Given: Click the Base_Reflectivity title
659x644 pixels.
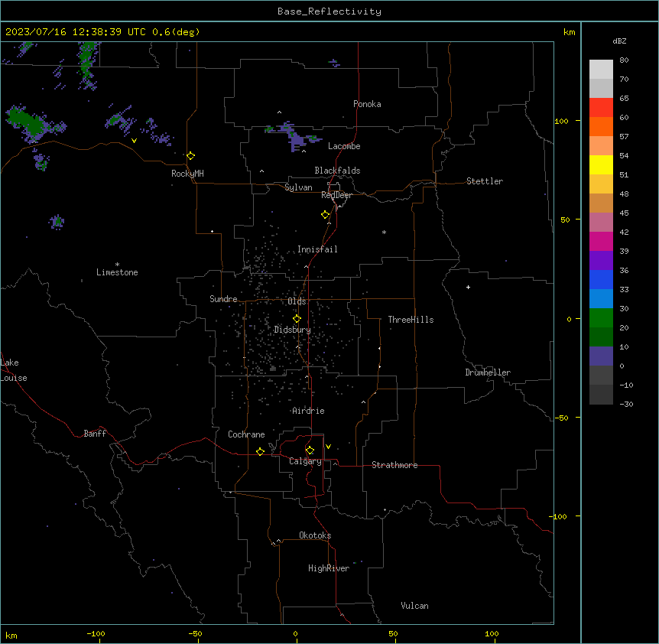Looking at the screenshot, I should (x=329, y=11).
